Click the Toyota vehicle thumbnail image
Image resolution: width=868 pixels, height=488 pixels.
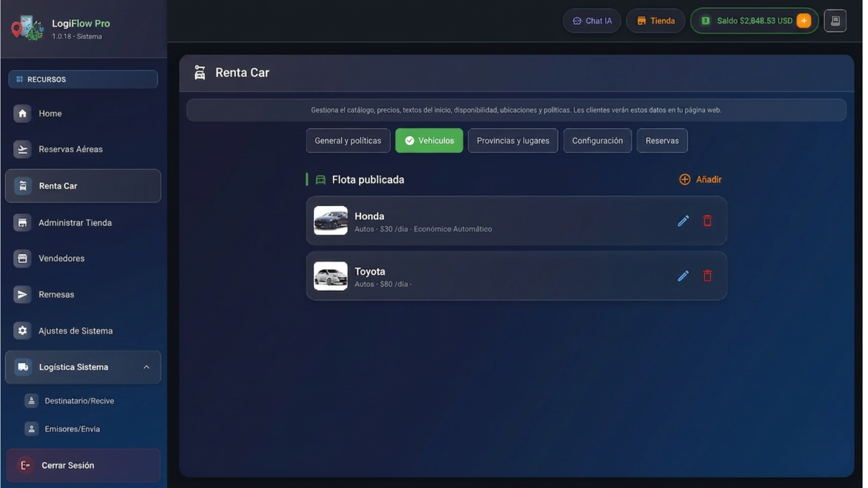(330, 276)
